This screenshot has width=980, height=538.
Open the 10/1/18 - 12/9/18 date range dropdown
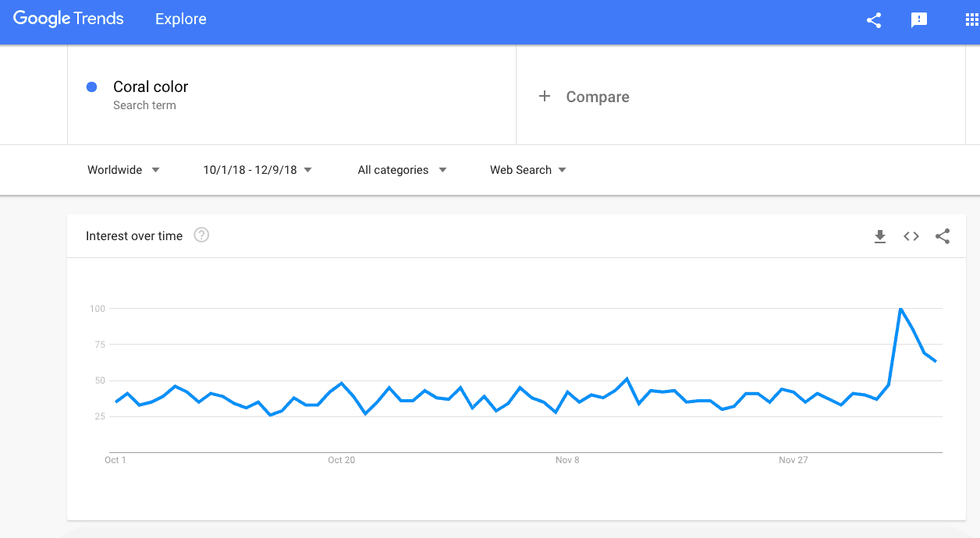(257, 169)
